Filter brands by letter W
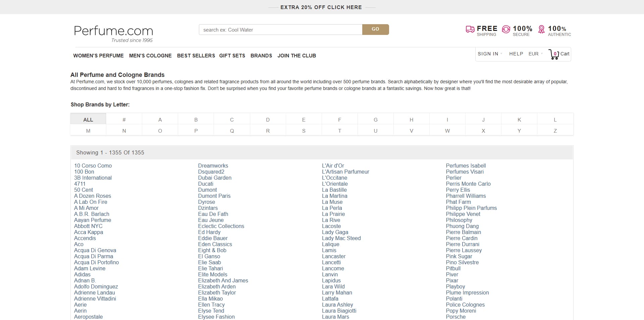The image size is (644, 320). [x=447, y=131]
